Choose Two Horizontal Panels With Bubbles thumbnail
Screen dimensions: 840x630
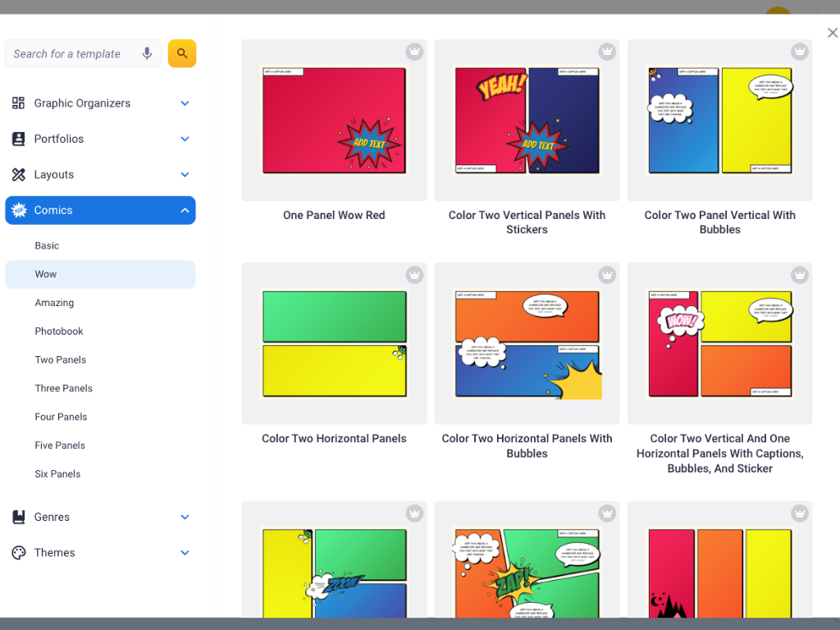coord(527,344)
